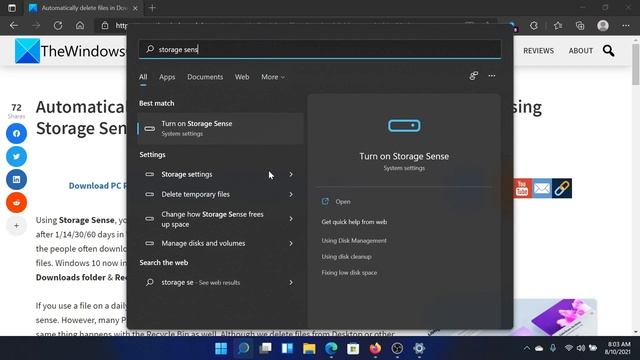Open Edge profile avatar

[603, 25]
